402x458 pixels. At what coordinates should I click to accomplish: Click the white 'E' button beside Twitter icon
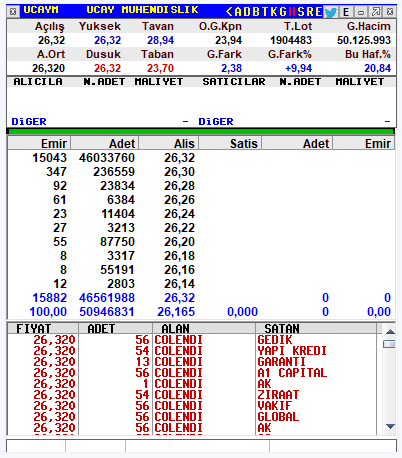coord(346,12)
